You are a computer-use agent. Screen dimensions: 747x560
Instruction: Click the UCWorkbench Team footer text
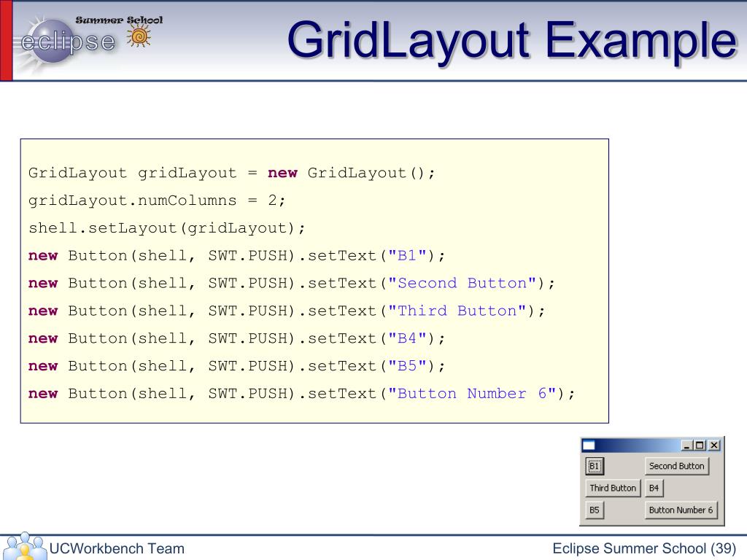coord(117,548)
